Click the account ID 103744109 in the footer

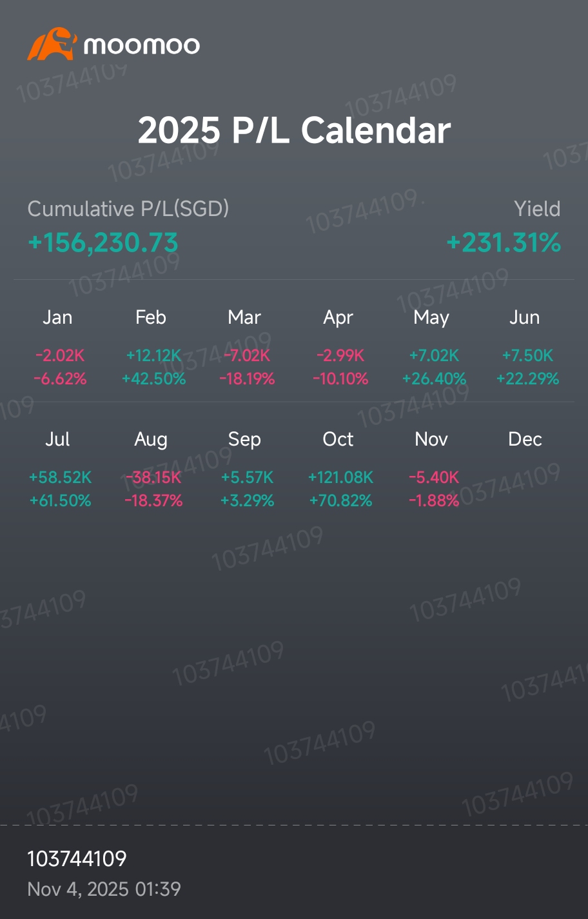tap(77, 858)
